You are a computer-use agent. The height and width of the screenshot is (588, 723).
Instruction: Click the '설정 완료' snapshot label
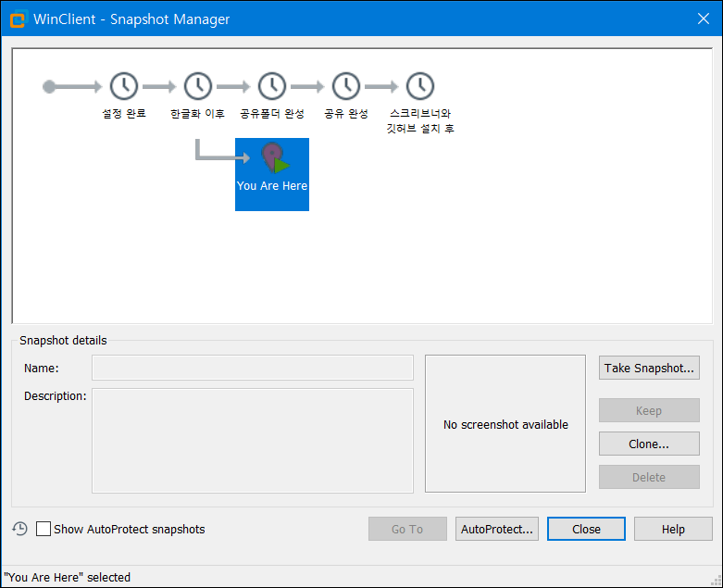click(x=123, y=114)
